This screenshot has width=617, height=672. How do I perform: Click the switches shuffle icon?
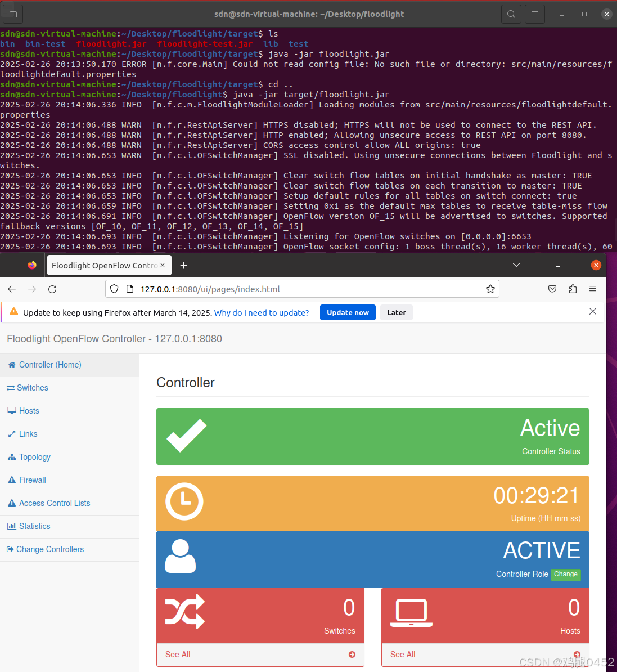(186, 612)
